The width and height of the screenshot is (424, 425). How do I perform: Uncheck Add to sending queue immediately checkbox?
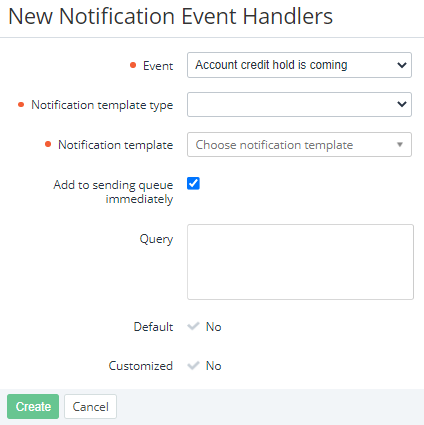click(193, 183)
